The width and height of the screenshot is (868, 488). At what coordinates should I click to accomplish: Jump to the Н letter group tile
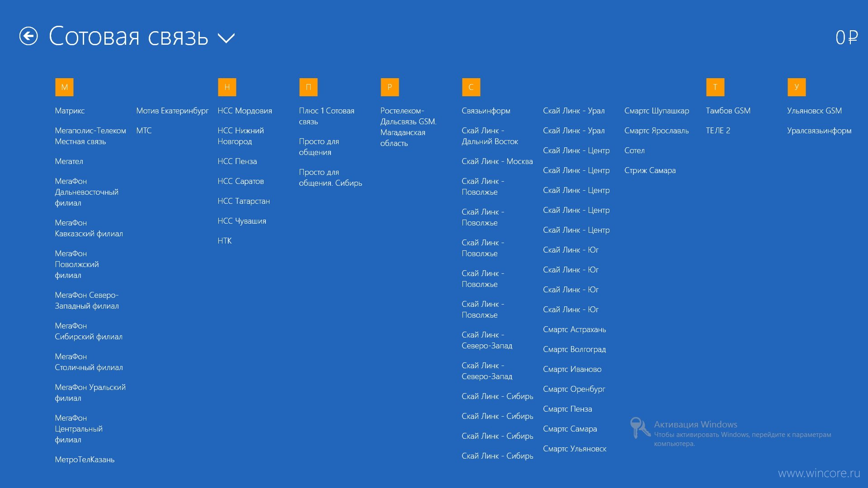pyautogui.click(x=227, y=87)
